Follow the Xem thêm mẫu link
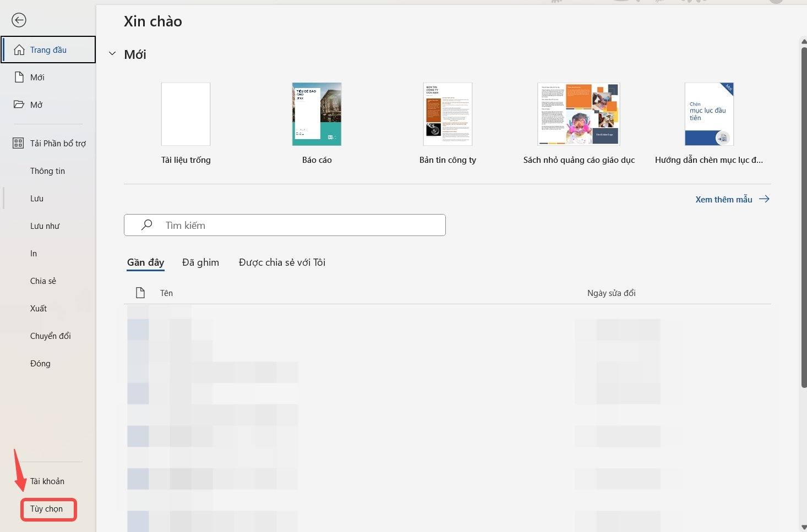This screenshot has width=807, height=532. [732, 199]
